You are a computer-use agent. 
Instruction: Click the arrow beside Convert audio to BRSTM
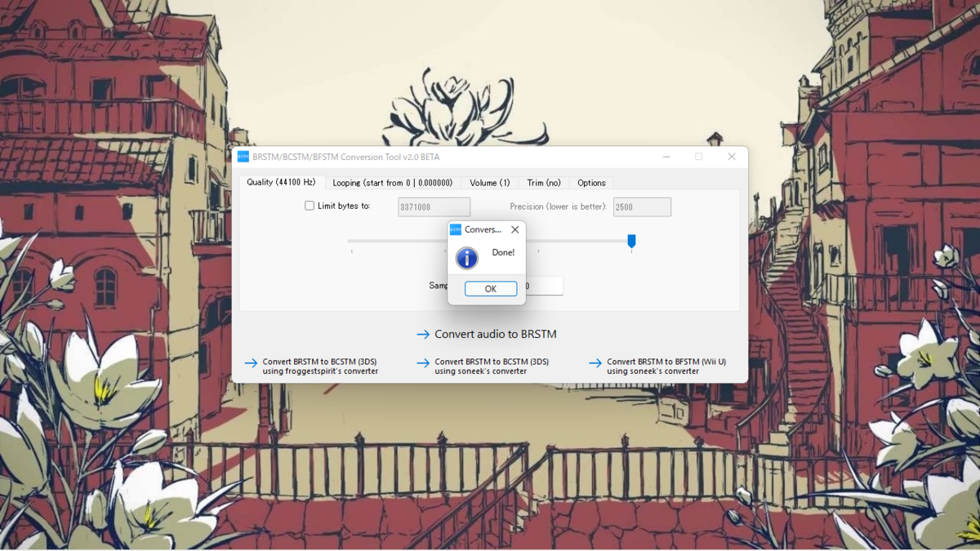pyautogui.click(x=423, y=335)
